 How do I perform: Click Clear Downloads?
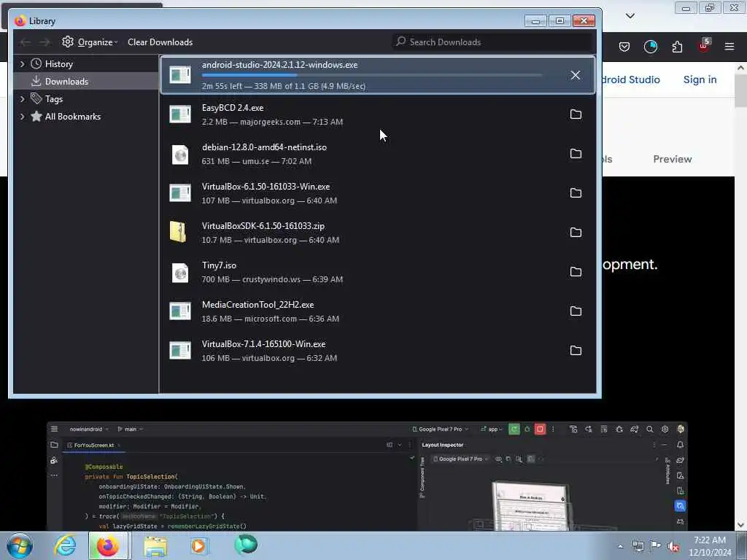pos(160,42)
